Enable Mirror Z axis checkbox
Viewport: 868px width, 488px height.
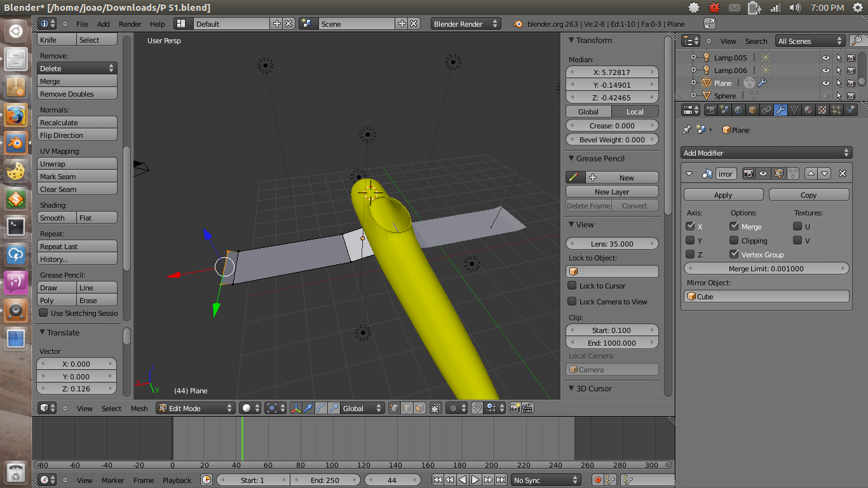coord(690,254)
